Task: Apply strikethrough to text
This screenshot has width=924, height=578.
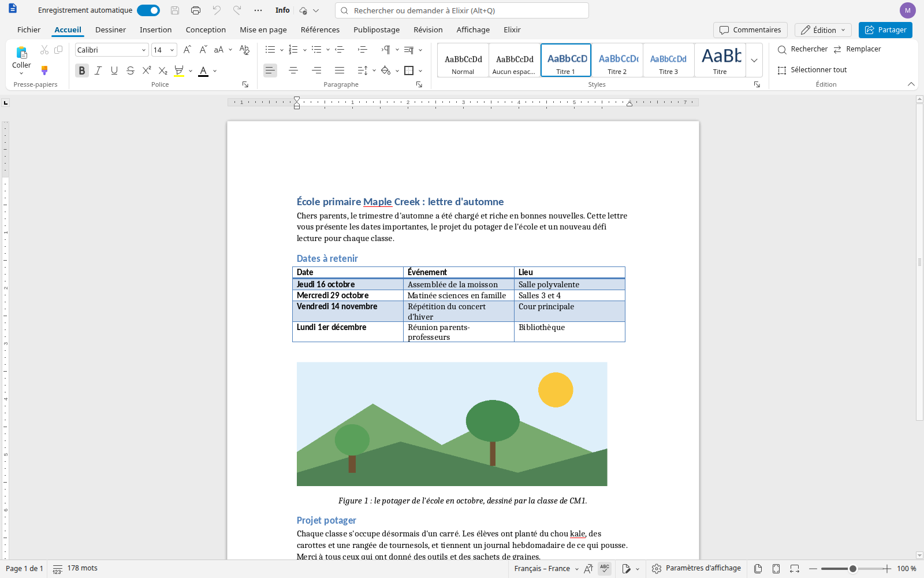Action: pos(131,71)
